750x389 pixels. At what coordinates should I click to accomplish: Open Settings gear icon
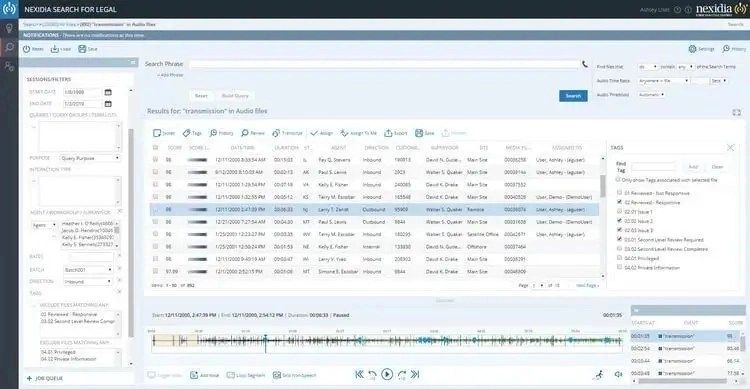click(692, 49)
